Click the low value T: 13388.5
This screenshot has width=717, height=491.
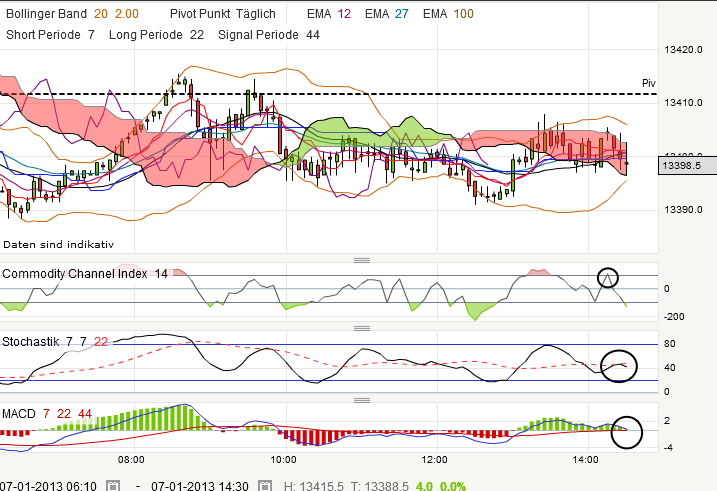tap(380, 486)
